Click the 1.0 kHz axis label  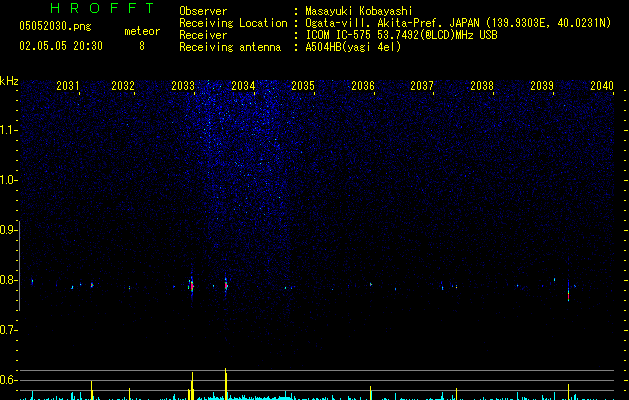pos(8,180)
